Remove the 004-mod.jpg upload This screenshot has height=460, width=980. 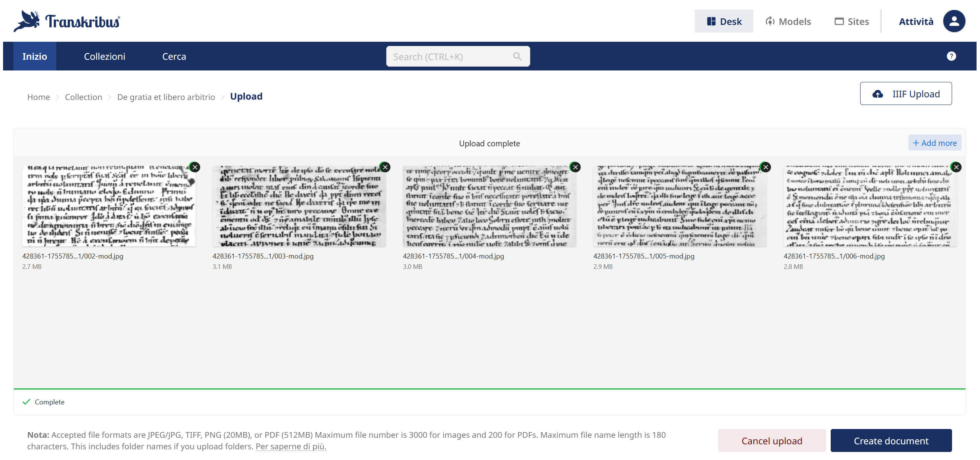click(x=575, y=167)
